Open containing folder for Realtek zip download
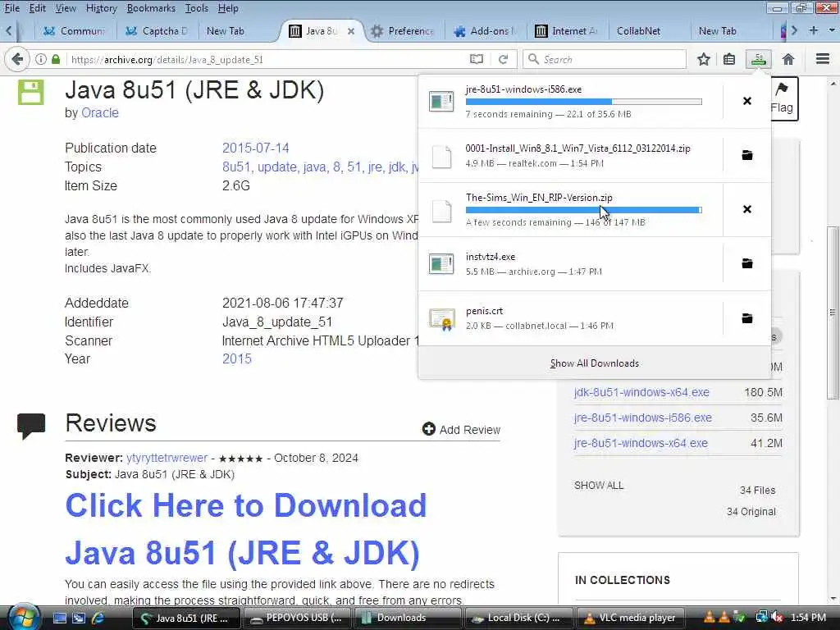The width and height of the screenshot is (840, 630). [x=746, y=155]
